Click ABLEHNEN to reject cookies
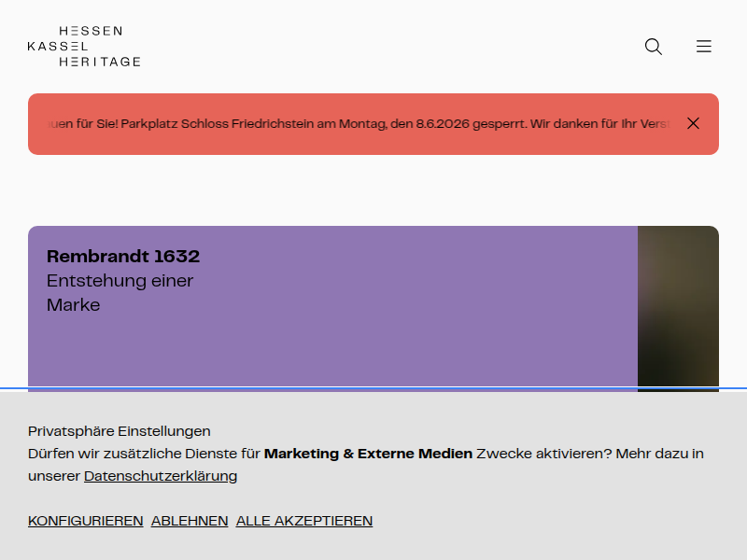 190,521
